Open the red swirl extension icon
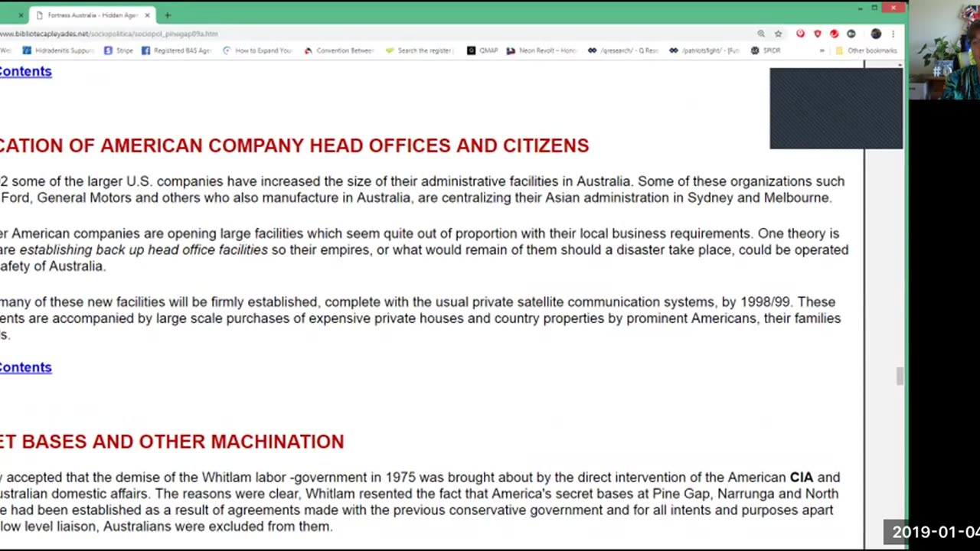 [834, 34]
